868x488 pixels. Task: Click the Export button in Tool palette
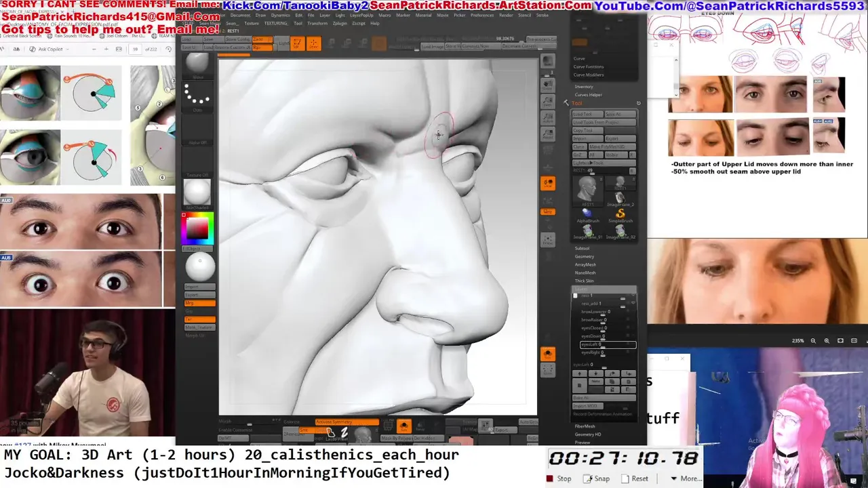pyautogui.click(x=620, y=138)
